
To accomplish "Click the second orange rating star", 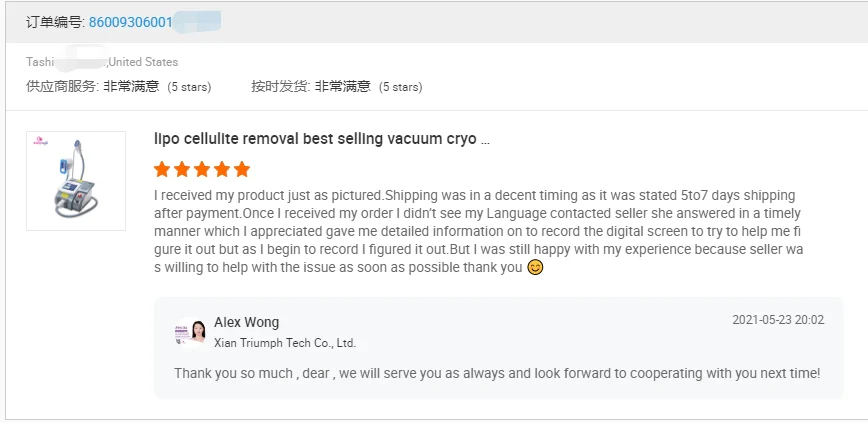I will (x=182, y=169).
